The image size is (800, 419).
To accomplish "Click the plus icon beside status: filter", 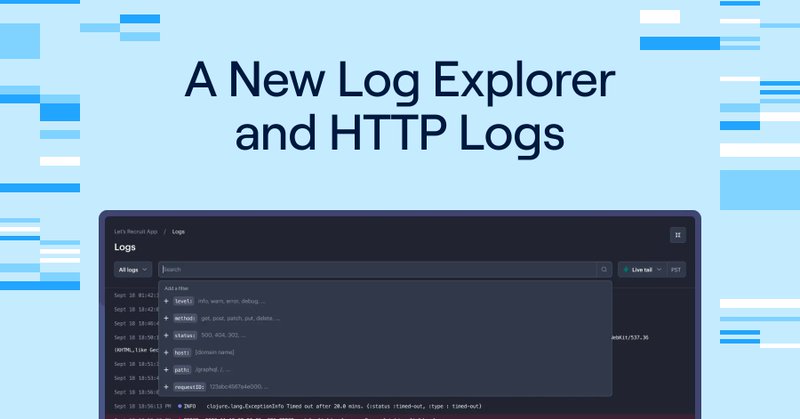I will coord(166,335).
